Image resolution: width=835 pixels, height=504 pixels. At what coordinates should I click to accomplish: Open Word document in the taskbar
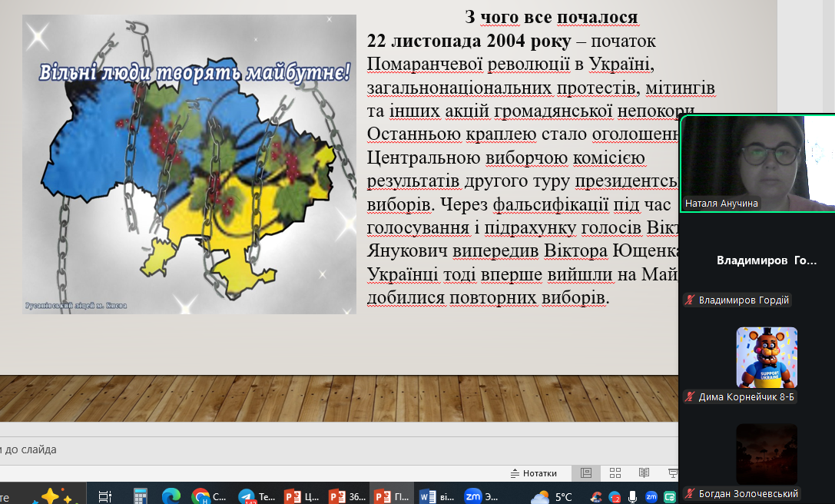point(436,496)
